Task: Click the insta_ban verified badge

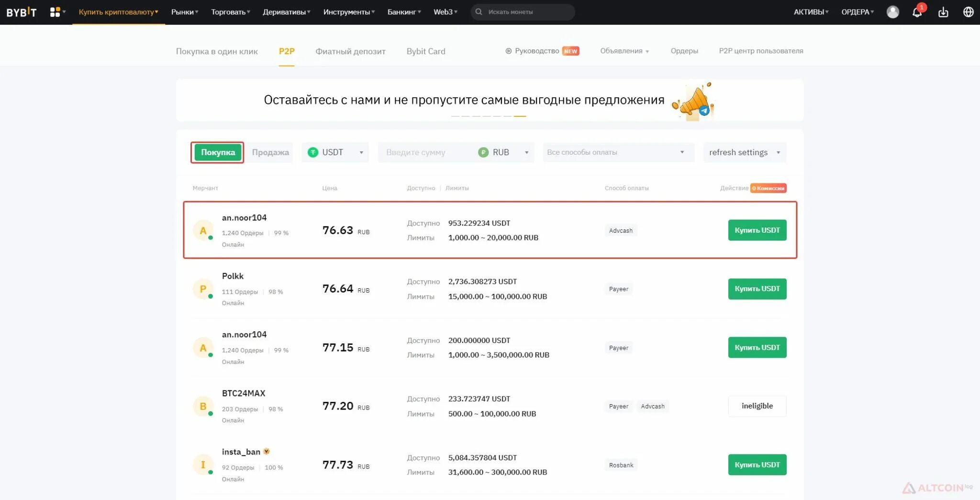Action: (267, 451)
